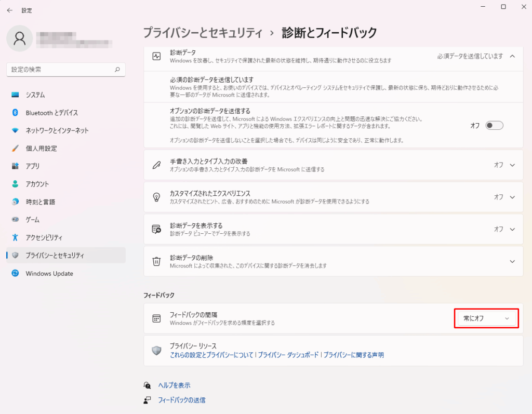The height and width of the screenshot is (414, 532).
Task: Toggle オプションの診断データを送信する switch
Action: tap(495, 126)
